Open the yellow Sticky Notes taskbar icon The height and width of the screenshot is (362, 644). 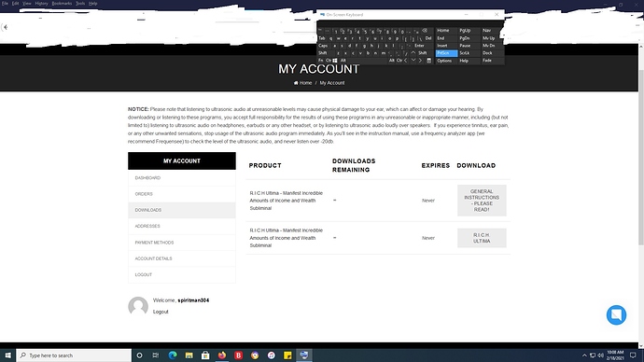pos(287,355)
